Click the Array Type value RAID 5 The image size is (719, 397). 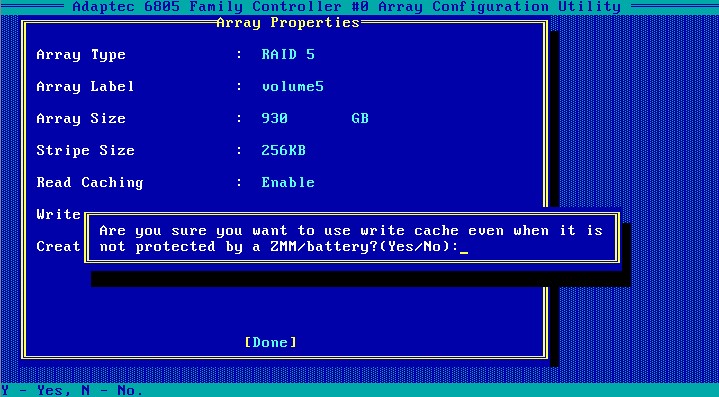(x=288, y=55)
